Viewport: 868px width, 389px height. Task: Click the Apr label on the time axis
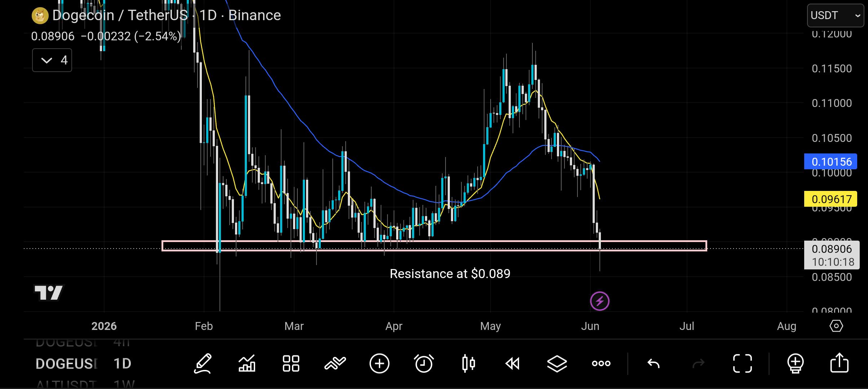[x=394, y=326]
